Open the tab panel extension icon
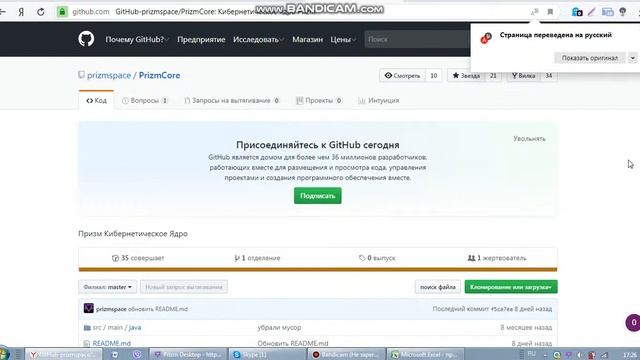 (x=607, y=12)
